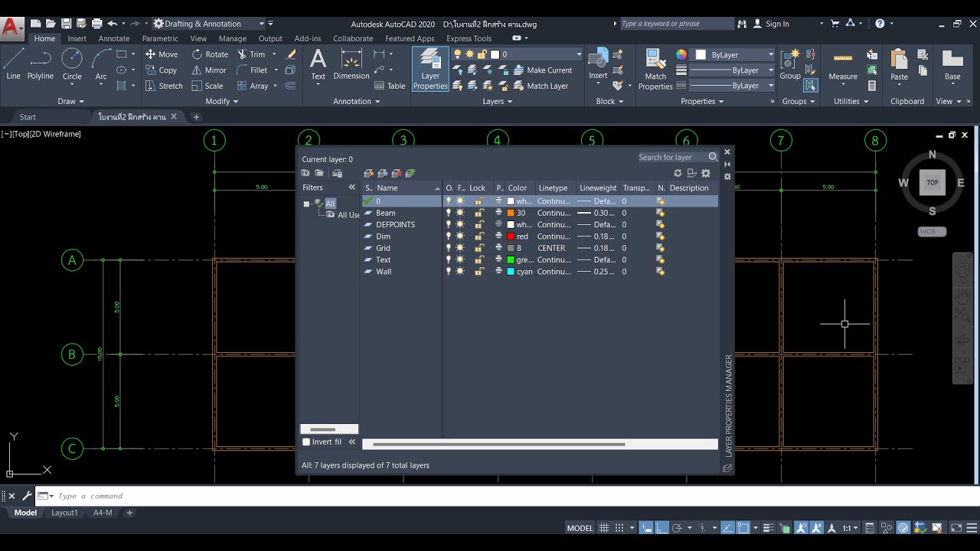Pick the Polyline tool in Draw panel
This screenshot has width=980, height=551.
coord(41,64)
